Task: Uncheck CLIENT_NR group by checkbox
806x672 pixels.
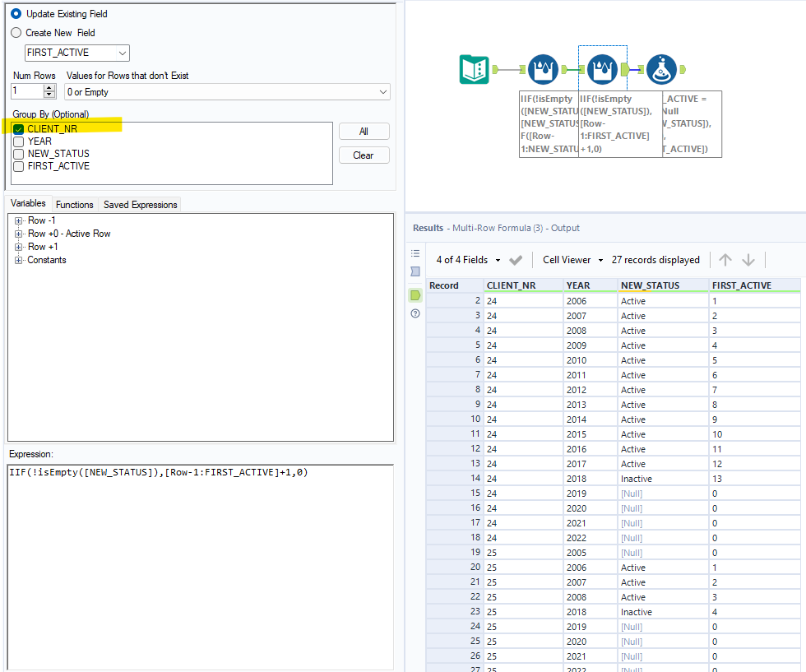Action: click(18, 129)
